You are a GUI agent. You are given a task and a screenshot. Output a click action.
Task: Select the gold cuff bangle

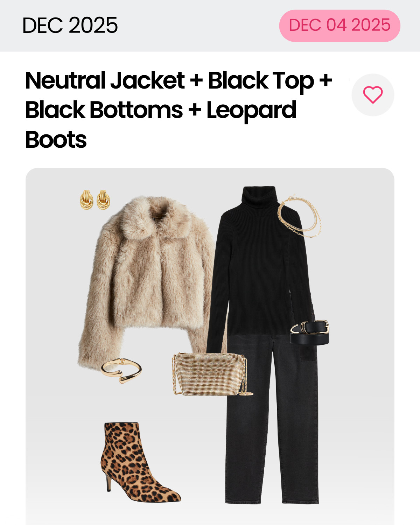point(121,370)
